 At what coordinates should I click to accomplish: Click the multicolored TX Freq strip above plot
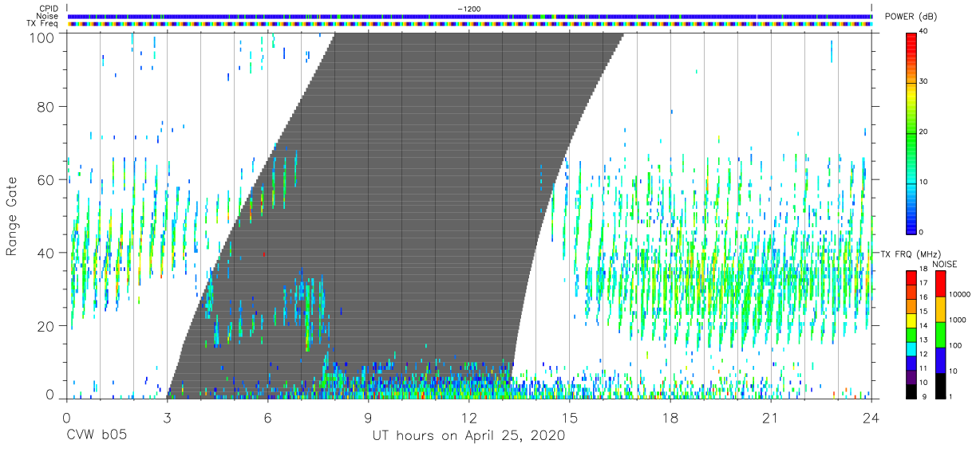(x=469, y=24)
